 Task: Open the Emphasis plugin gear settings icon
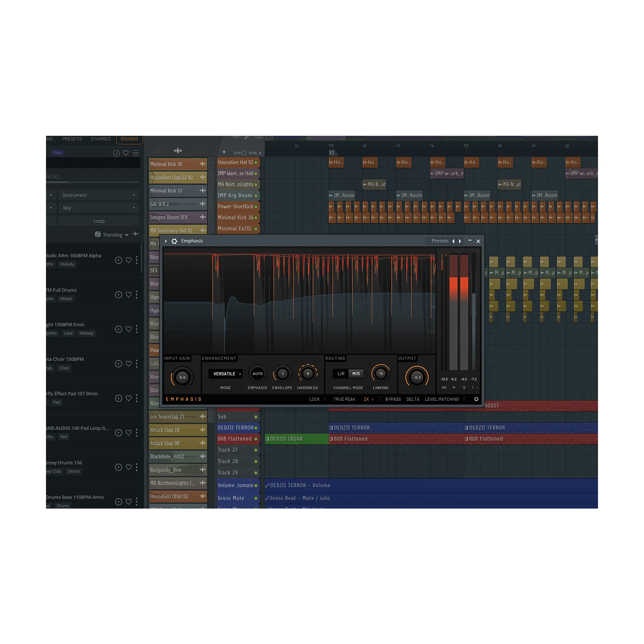coord(174,241)
